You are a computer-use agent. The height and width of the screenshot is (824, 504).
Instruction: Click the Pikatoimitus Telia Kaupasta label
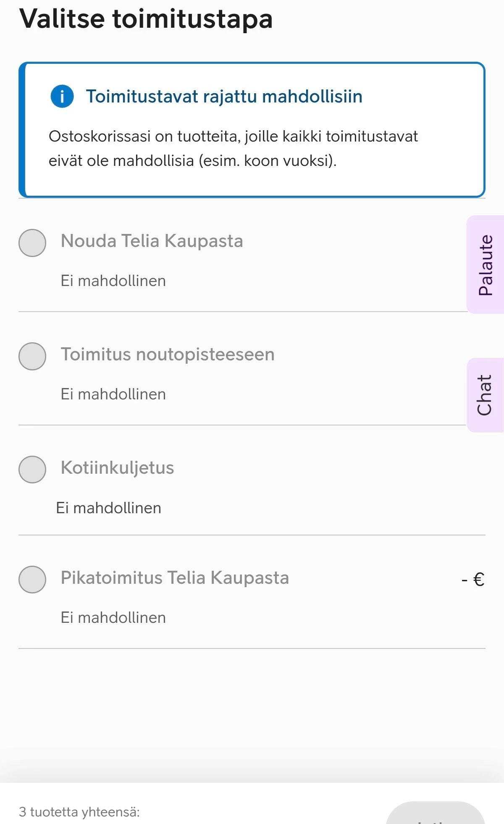pyautogui.click(x=175, y=578)
